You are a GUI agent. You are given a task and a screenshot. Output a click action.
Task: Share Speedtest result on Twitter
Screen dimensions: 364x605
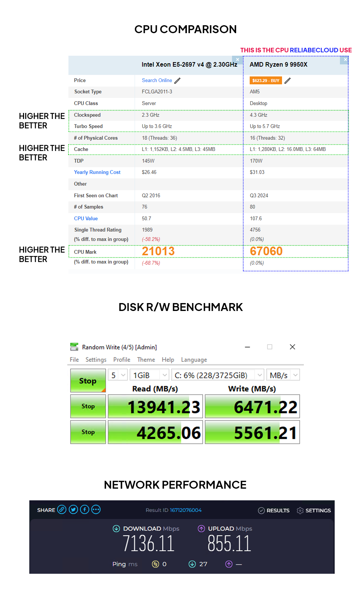click(x=73, y=510)
